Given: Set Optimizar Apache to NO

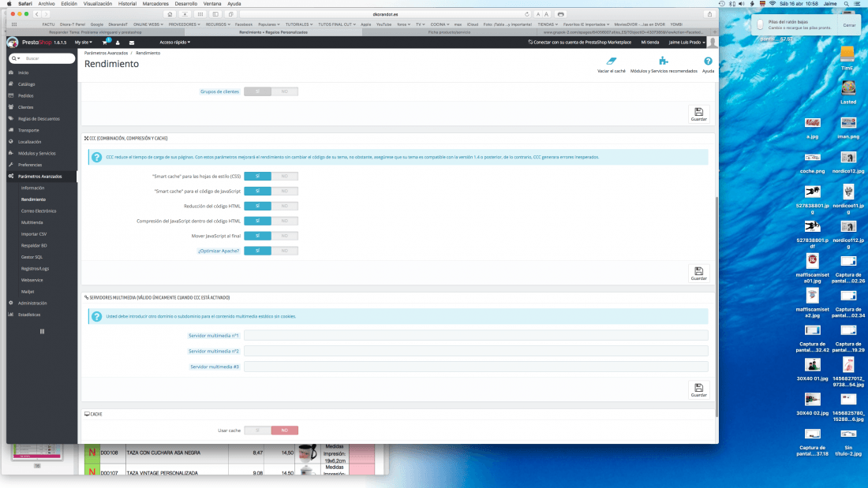Looking at the screenshot, I should (285, 251).
